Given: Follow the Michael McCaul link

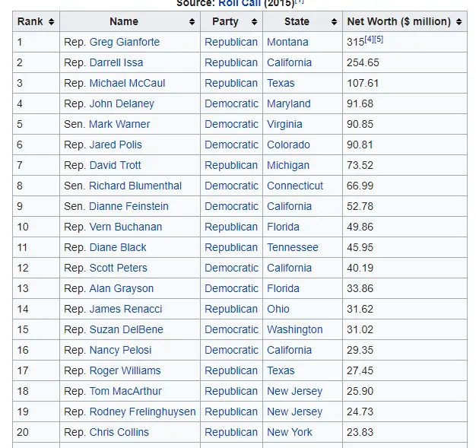Looking at the screenshot, I should 127,83.
